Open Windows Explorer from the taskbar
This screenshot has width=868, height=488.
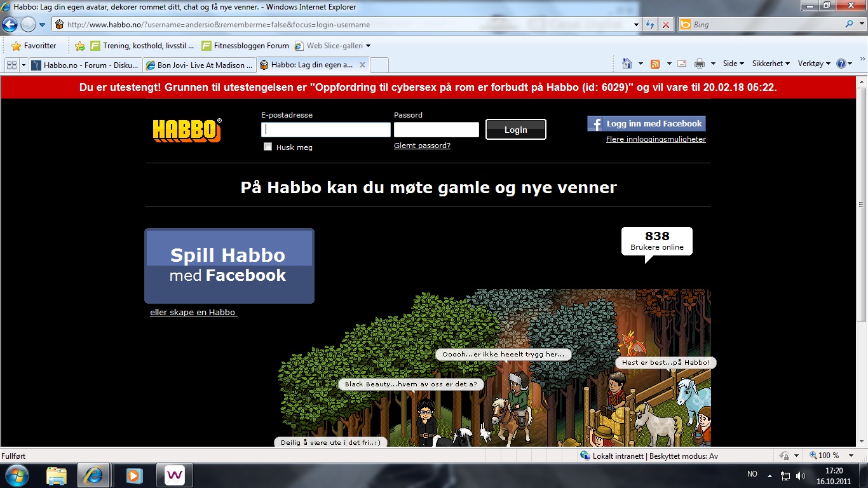tap(57, 475)
